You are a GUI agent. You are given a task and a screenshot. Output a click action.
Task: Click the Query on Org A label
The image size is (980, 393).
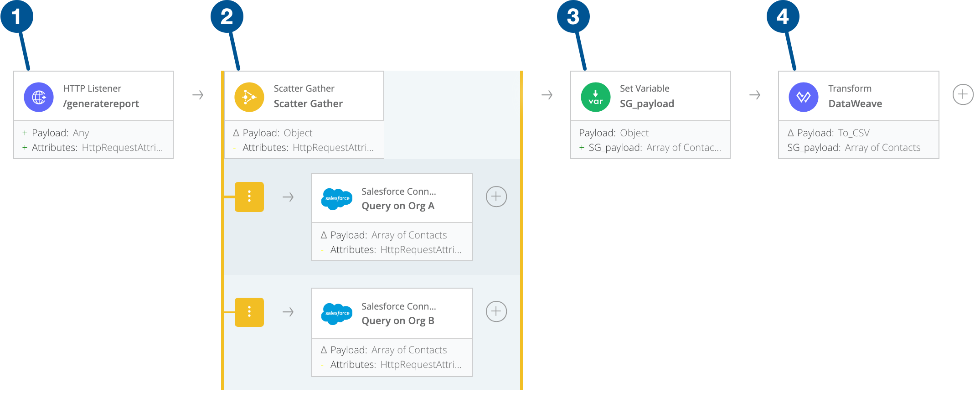pos(397,206)
